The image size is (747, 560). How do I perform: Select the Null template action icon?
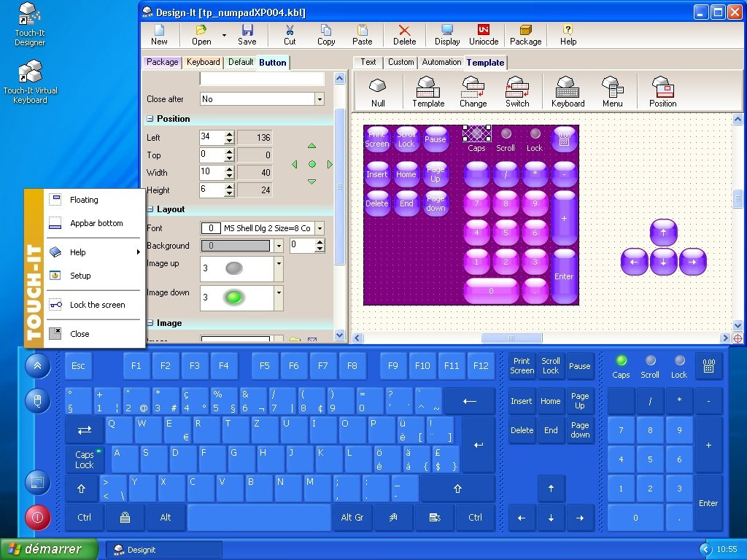point(378,86)
